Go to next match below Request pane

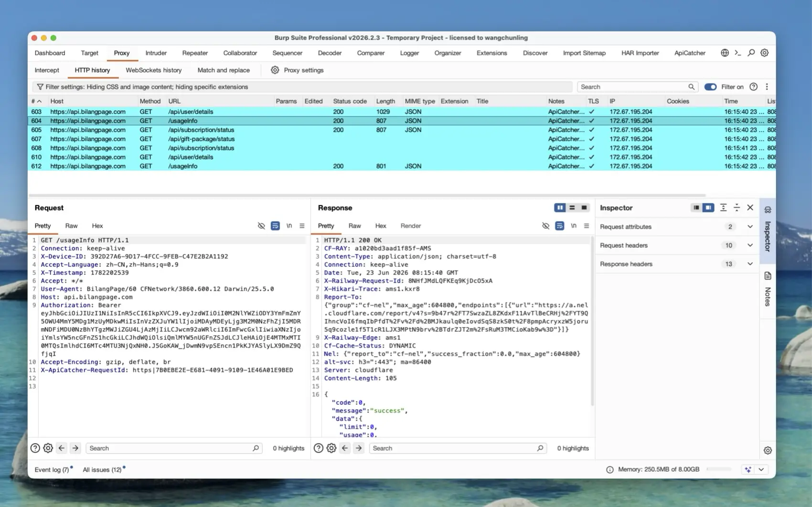click(x=75, y=448)
